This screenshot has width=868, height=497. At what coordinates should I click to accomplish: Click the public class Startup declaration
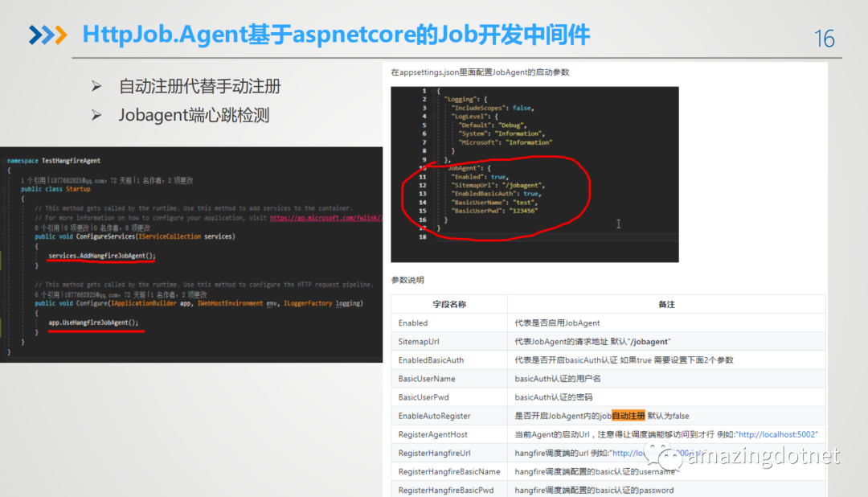(x=55, y=189)
